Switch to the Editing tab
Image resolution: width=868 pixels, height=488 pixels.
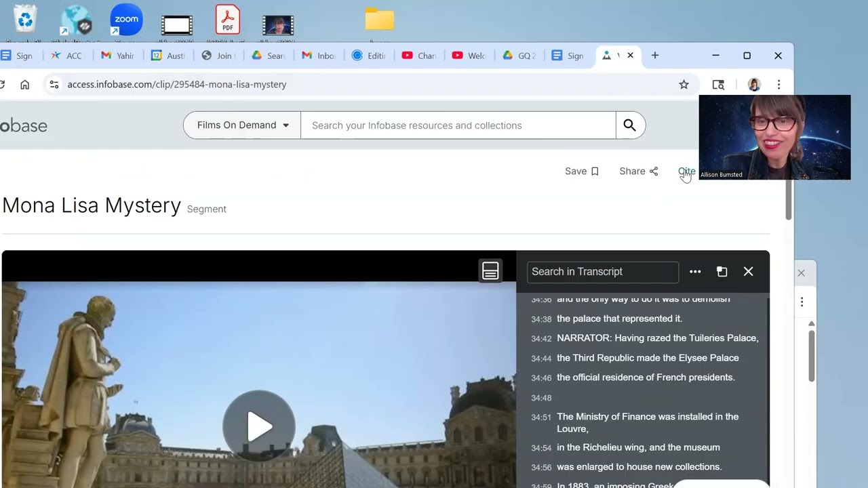coord(369,56)
